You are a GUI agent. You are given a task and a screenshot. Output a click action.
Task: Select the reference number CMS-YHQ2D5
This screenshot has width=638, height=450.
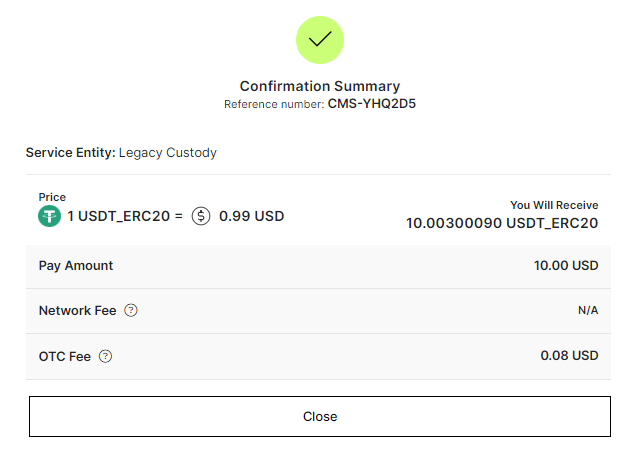[372, 104]
